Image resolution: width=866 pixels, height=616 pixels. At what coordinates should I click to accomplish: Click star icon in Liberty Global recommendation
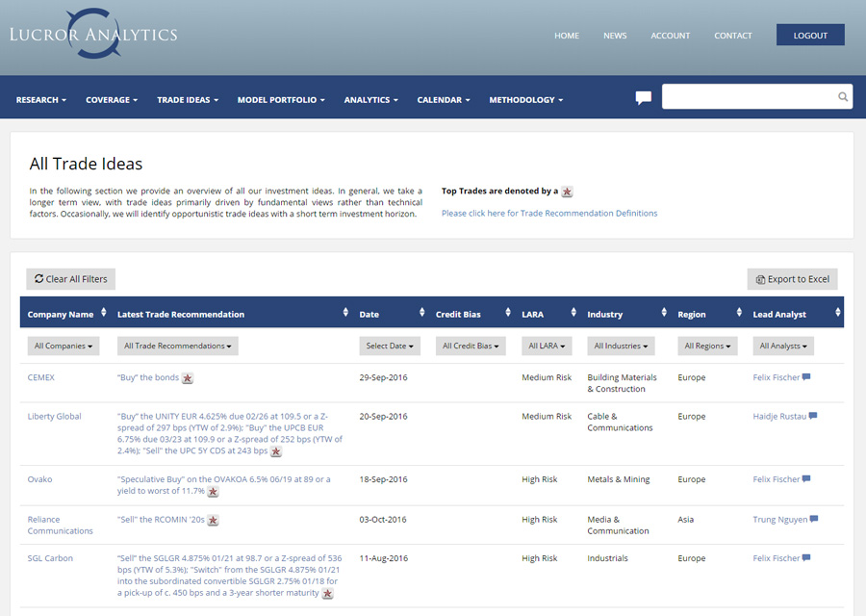point(276,452)
